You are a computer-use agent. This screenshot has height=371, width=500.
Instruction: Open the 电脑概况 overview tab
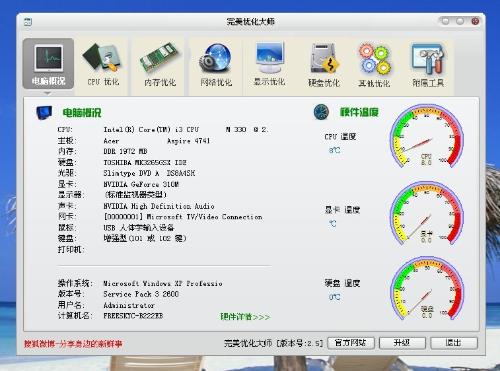(48, 64)
